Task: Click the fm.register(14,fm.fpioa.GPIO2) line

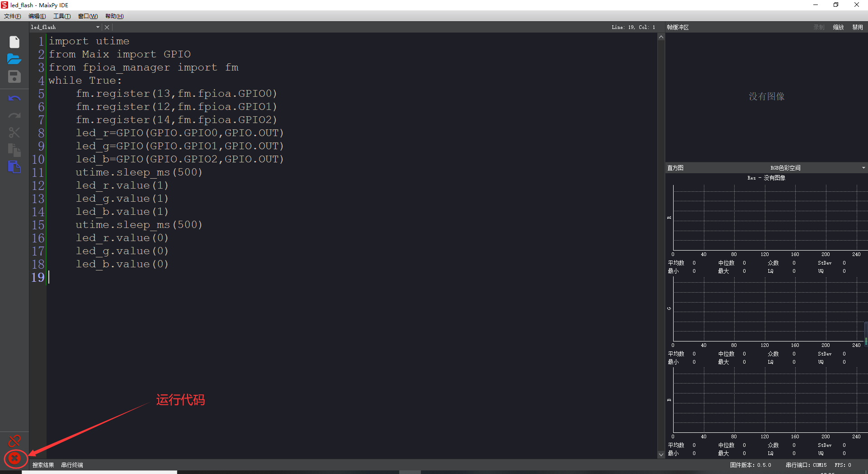Action: coord(176,120)
